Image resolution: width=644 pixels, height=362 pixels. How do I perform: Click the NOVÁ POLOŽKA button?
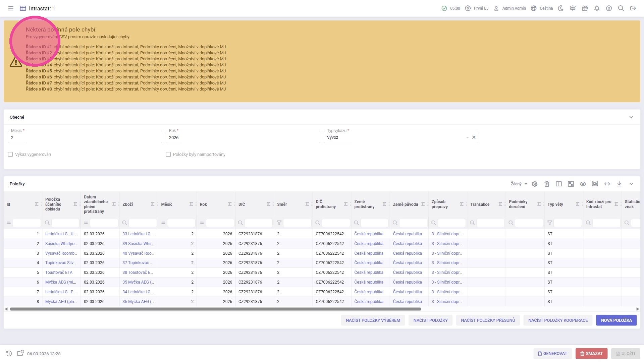[616, 320]
